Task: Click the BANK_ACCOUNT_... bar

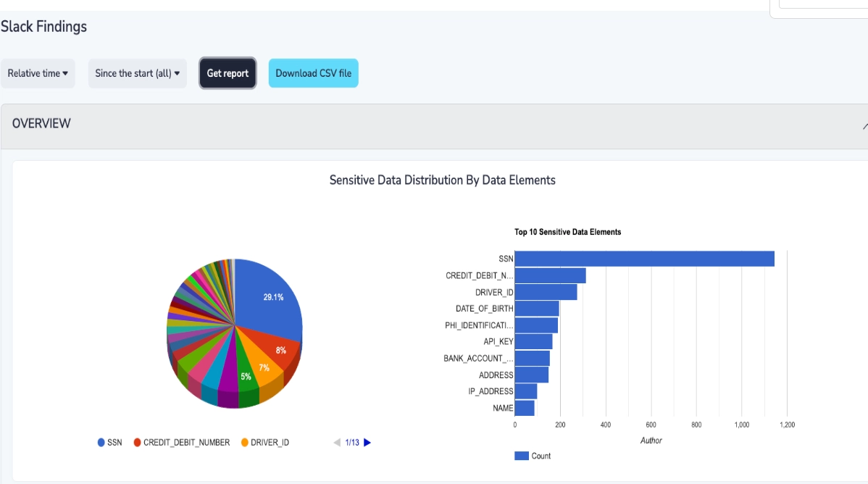Action: (533, 359)
